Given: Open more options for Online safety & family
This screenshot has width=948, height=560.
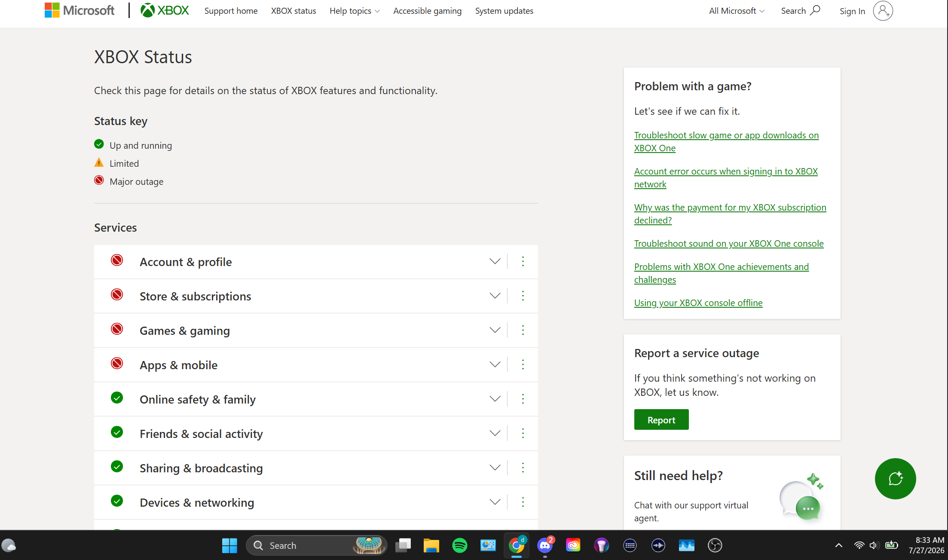Looking at the screenshot, I should (523, 399).
